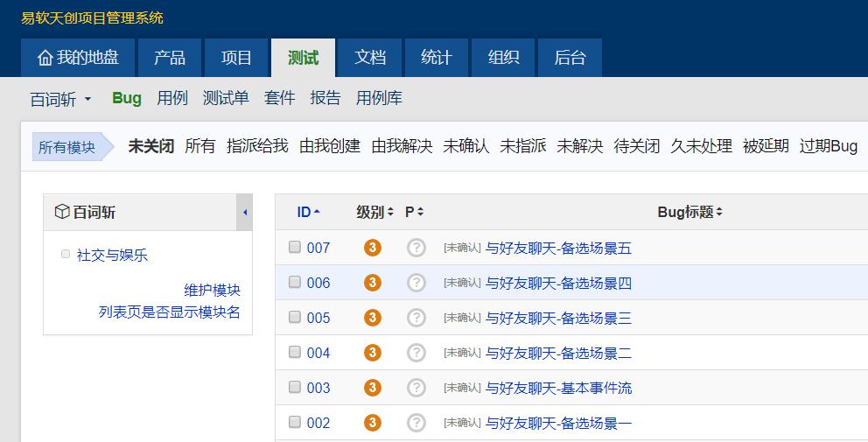Screen dimensions: 868x442
Task: Click severity 3 badge of bug 007
Action: coord(373,248)
